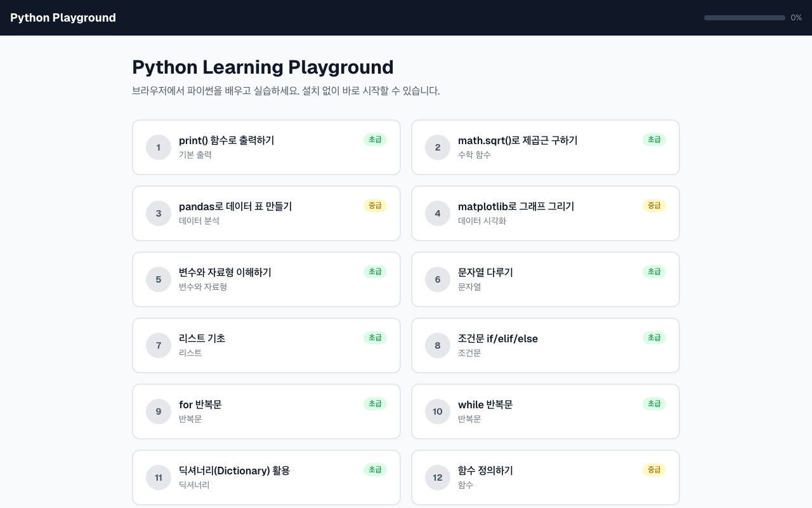
Task: Click number badge 5 on 변수와 자료형 card
Action: click(x=159, y=279)
